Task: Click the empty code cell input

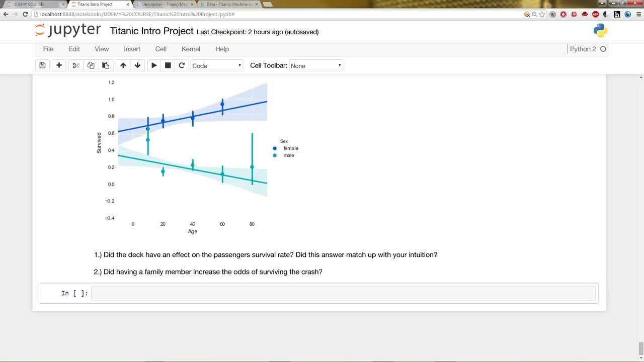Action: coord(344,293)
